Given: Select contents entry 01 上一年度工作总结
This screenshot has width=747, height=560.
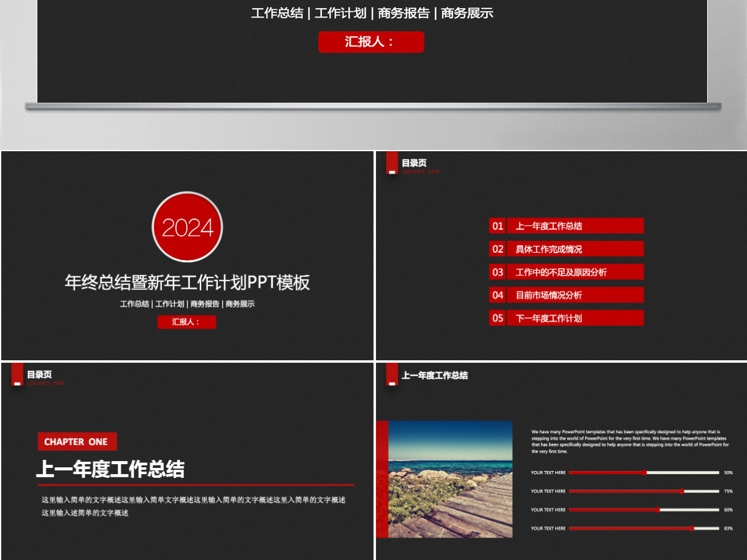Looking at the screenshot, I should click(566, 226).
